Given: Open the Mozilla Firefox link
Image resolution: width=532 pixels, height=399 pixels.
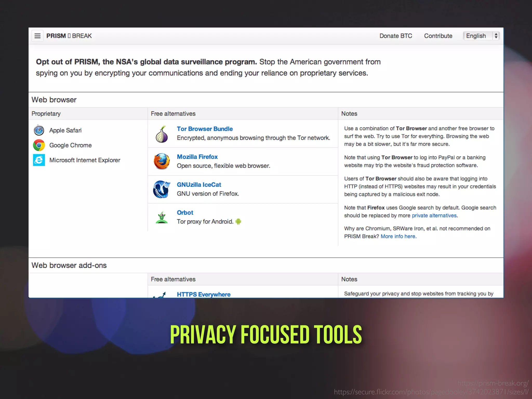Looking at the screenshot, I should pyautogui.click(x=197, y=157).
